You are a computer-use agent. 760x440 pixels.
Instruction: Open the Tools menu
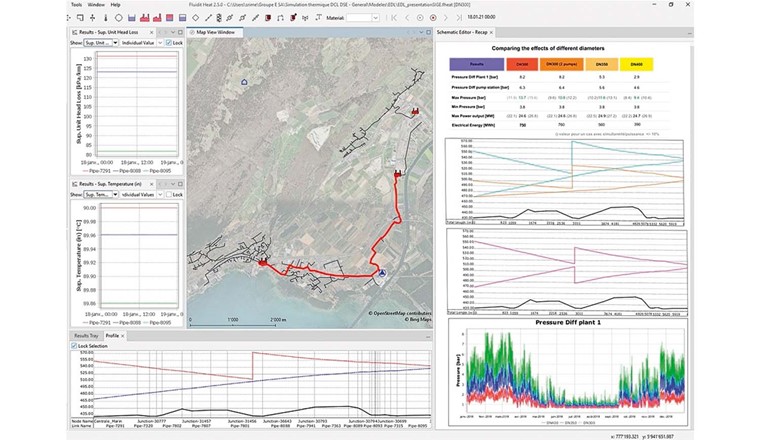click(x=77, y=5)
